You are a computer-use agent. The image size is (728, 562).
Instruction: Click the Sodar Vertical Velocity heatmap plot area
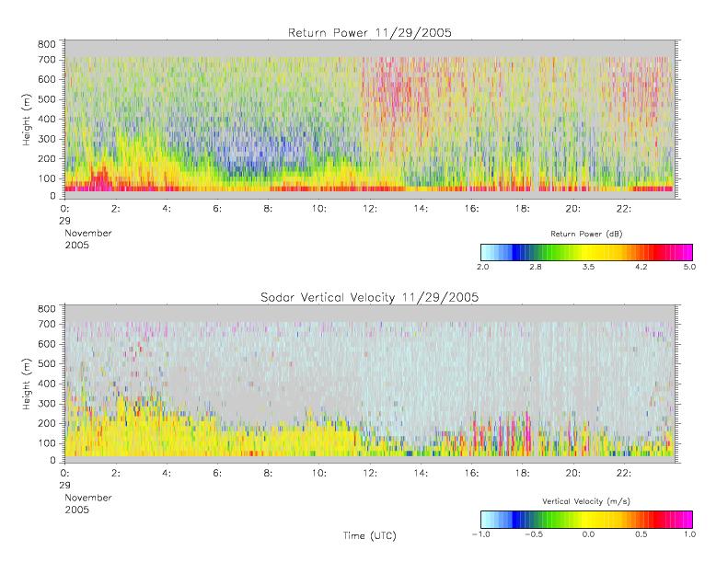click(370, 384)
